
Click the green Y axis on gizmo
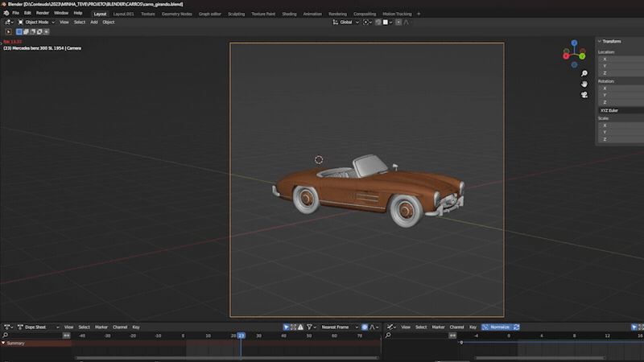(581, 56)
